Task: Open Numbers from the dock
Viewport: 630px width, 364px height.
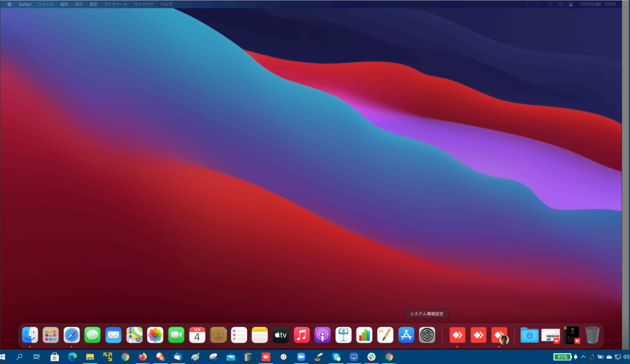Action: click(364, 335)
